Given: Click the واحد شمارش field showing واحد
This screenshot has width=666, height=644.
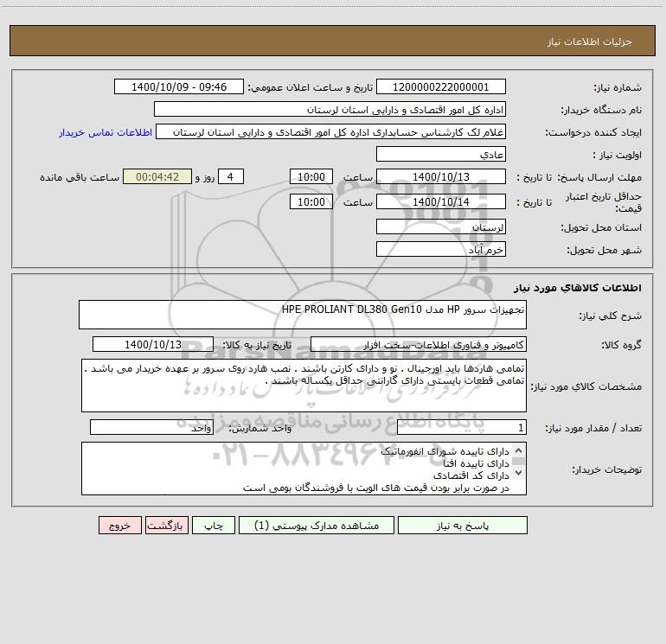Looking at the screenshot, I should pyautogui.click(x=151, y=428).
